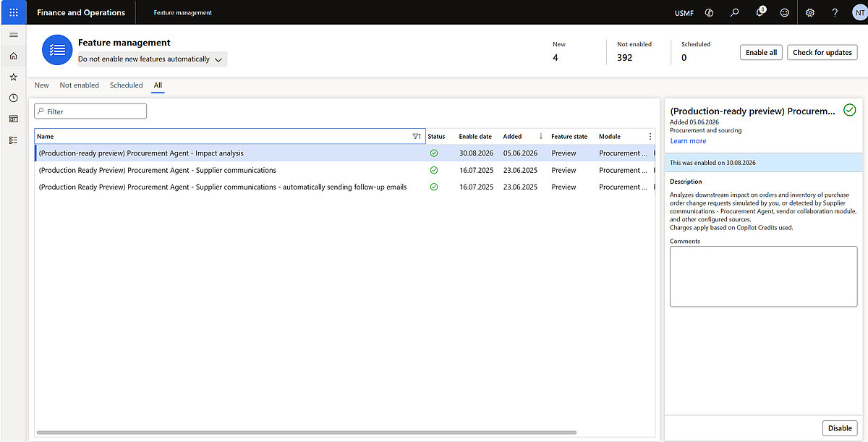Open Workspaces icon in the sidebar
The height and width of the screenshot is (442, 868).
point(13,119)
